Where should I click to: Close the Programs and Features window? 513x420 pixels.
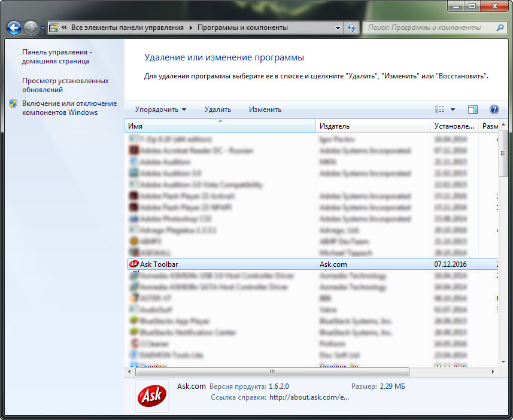click(x=494, y=6)
